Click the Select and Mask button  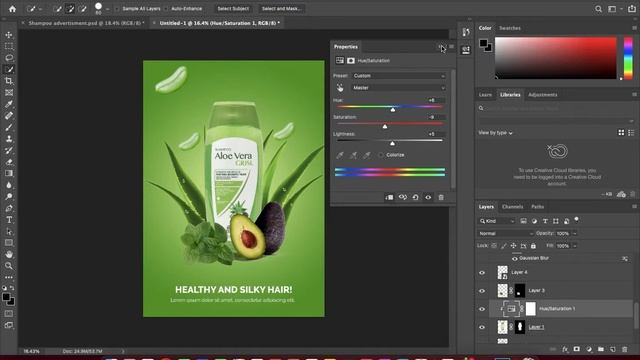point(281,9)
